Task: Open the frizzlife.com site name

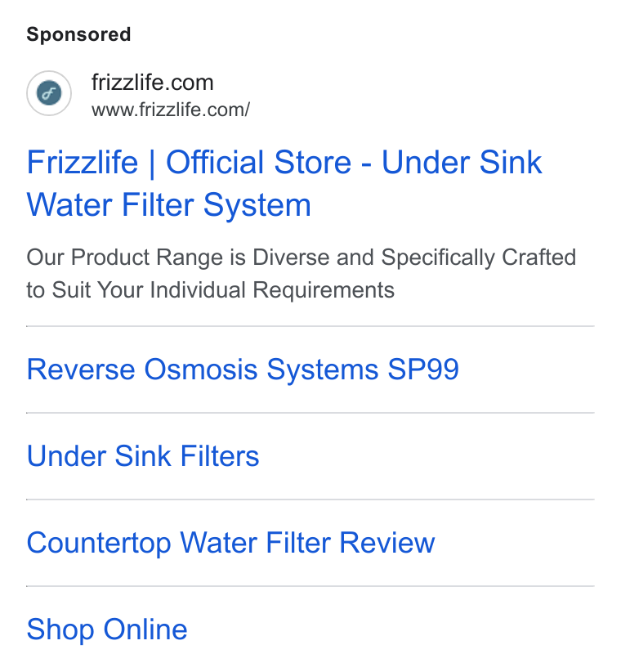Action: tap(152, 83)
